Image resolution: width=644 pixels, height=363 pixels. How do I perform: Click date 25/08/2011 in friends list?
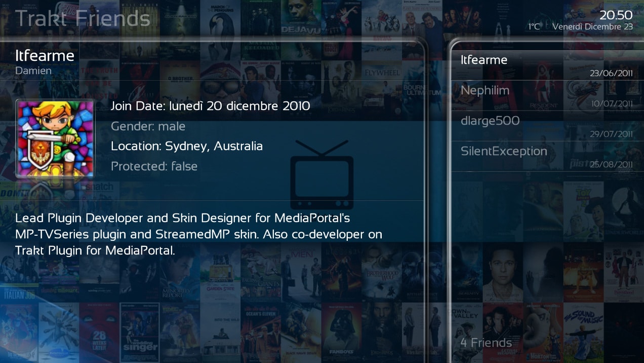(x=612, y=165)
